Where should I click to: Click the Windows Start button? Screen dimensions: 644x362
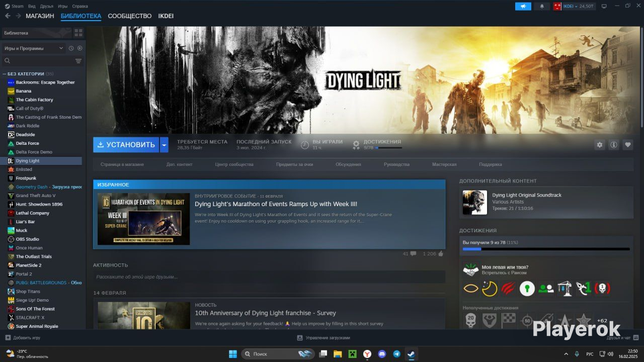click(x=233, y=354)
